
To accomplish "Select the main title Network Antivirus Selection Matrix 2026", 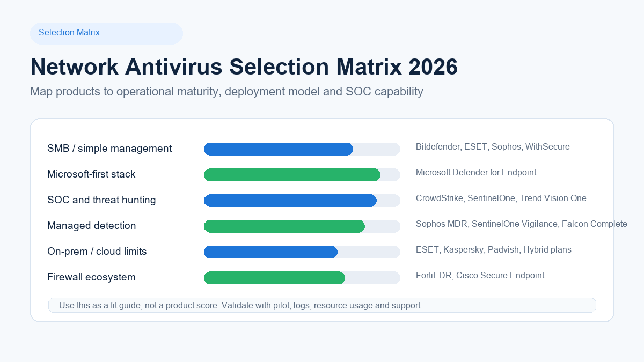I will click(244, 67).
